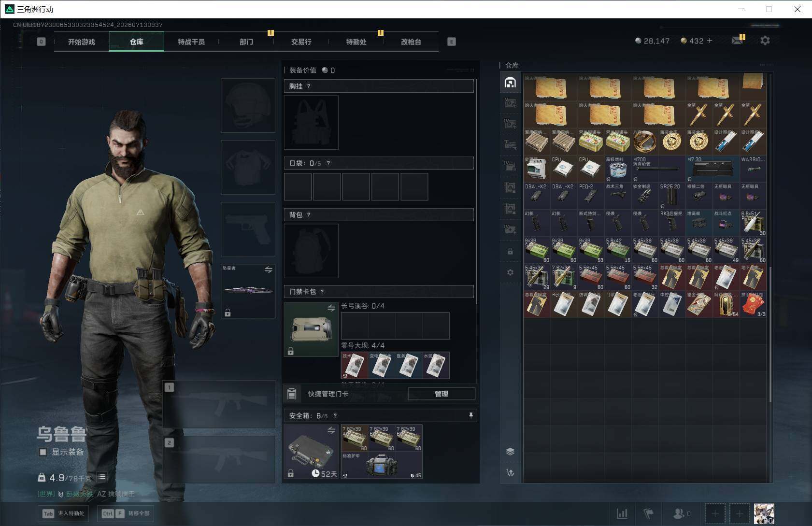Switch to the Gunsmith tab (改枪台)
Screen dimensions: 812x526
tap(411, 42)
